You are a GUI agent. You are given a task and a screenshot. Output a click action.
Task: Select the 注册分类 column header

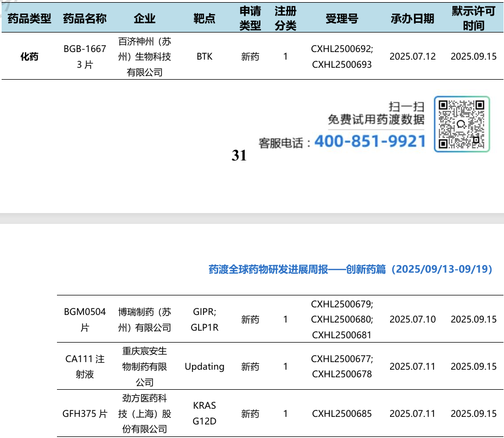(285, 18)
